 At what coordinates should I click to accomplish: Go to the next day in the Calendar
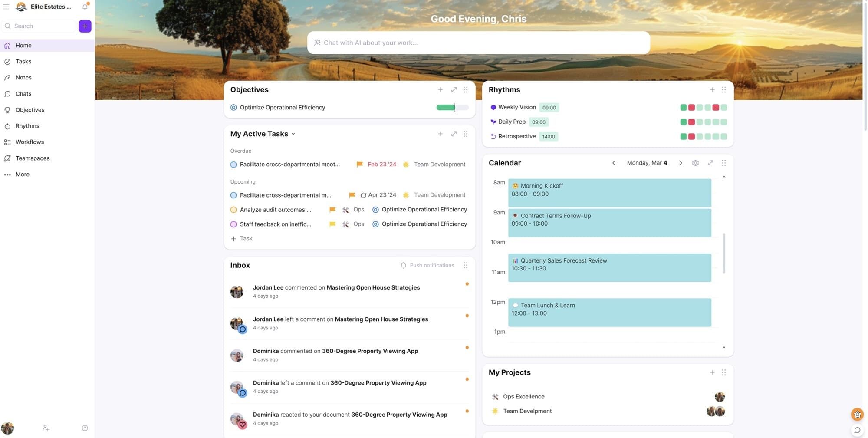click(680, 163)
